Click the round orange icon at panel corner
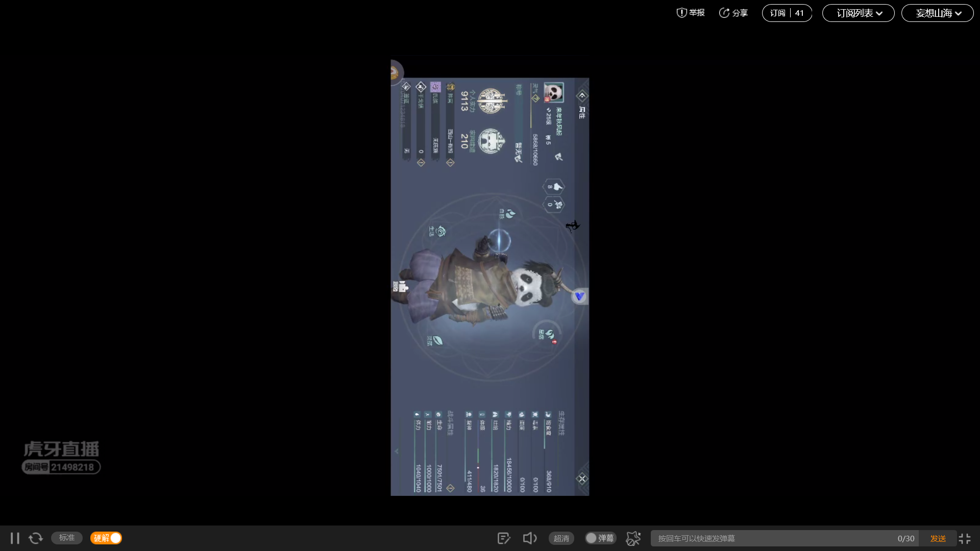The image size is (980, 551). point(396,72)
